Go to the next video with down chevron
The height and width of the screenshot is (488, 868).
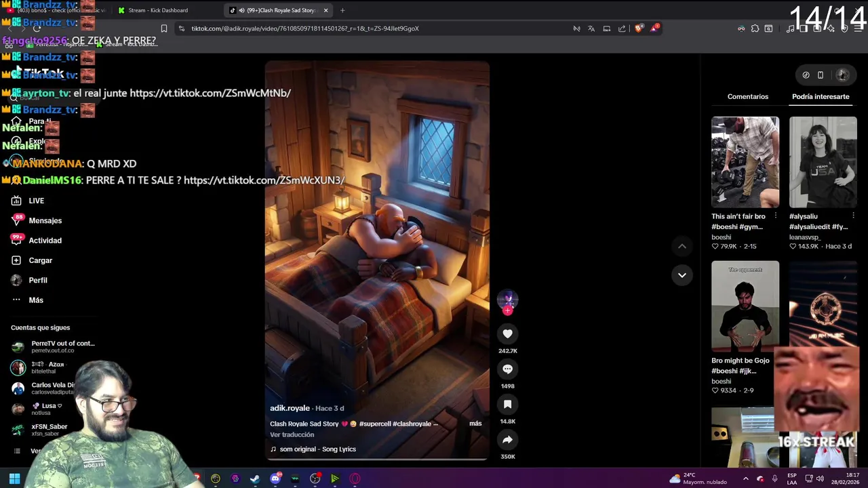tap(682, 274)
